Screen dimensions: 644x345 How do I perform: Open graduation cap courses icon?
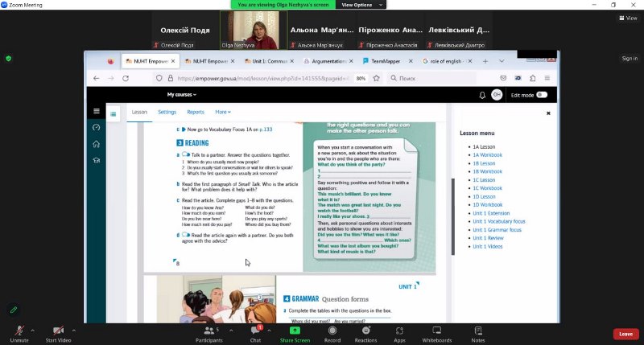coord(97,160)
